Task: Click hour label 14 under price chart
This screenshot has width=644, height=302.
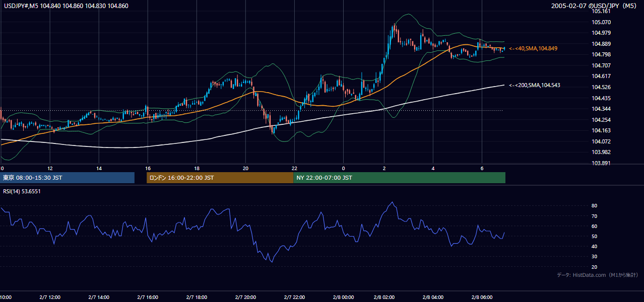Action: coord(99,168)
